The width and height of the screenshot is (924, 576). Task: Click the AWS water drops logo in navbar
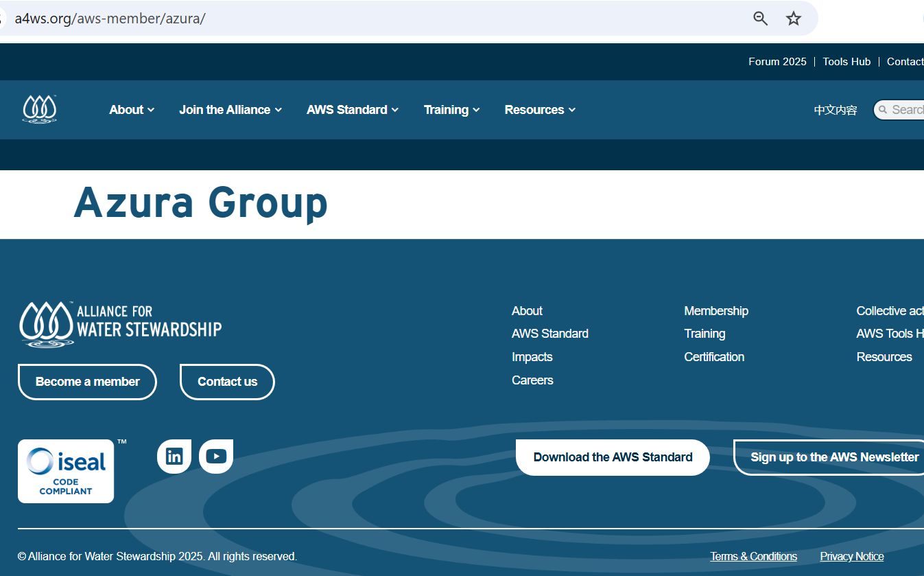click(40, 109)
